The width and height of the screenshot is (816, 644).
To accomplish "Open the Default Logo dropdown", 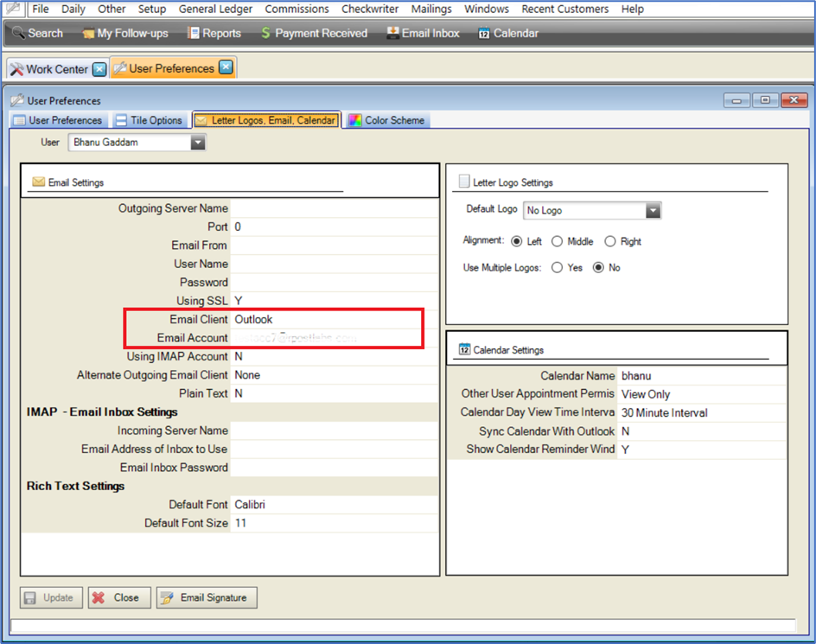I will click(653, 211).
